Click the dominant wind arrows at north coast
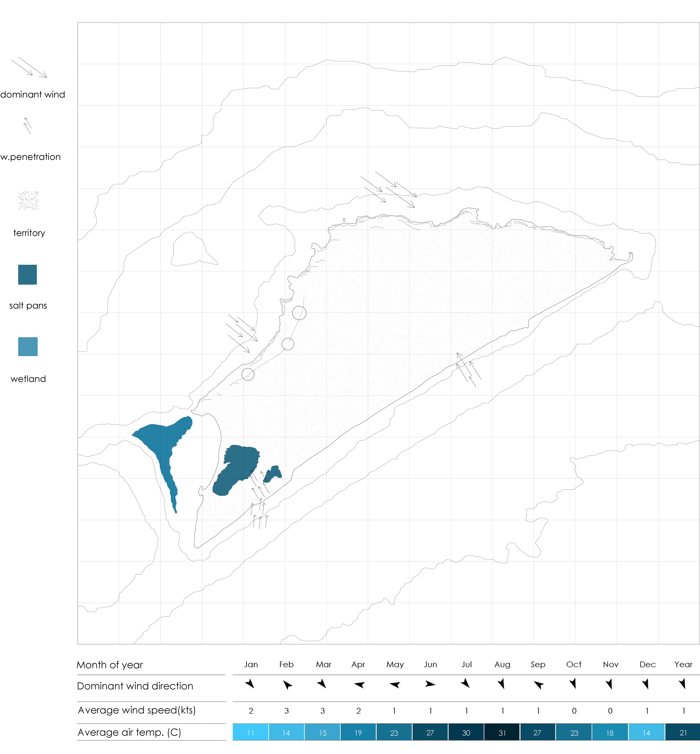The image size is (700, 754). coord(389,189)
